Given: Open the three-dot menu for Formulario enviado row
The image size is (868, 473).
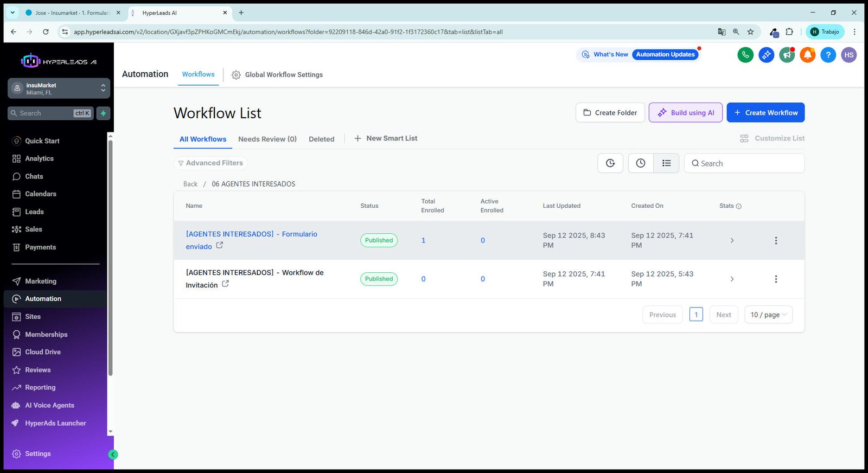Looking at the screenshot, I should pos(776,240).
